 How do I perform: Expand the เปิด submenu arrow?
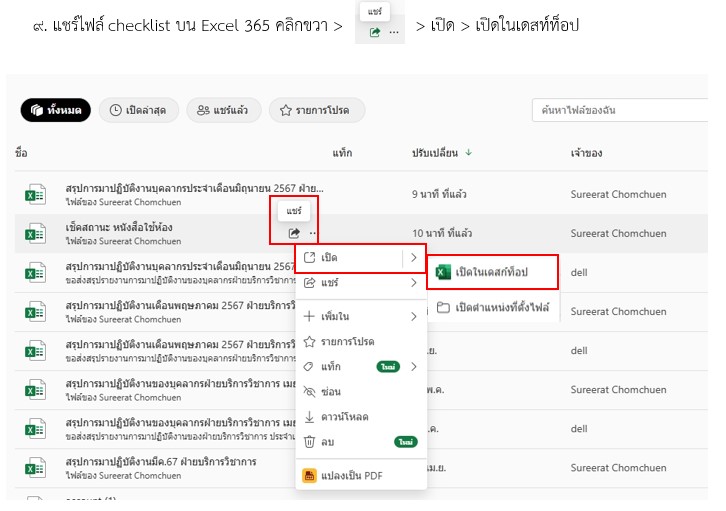413,258
